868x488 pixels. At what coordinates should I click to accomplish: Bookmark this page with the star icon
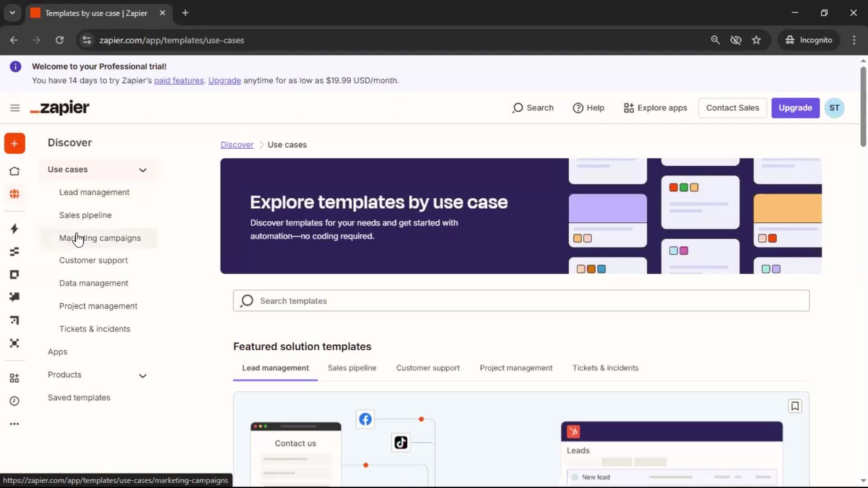pyautogui.click(x=756, y=40)
